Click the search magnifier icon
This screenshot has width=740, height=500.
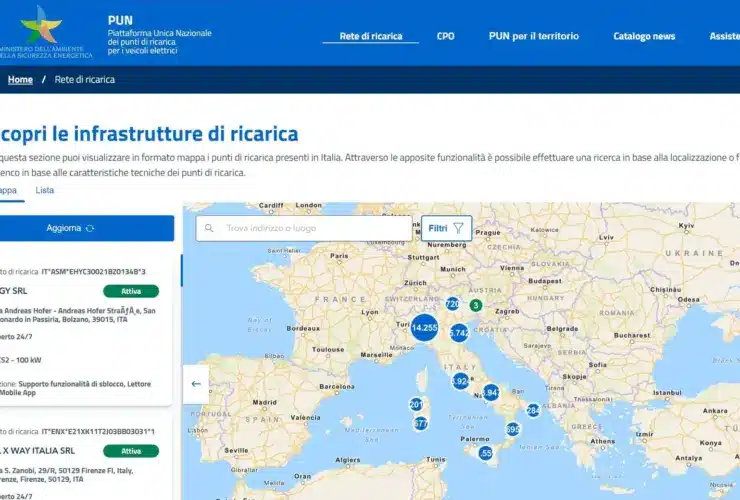pos(209,228)
